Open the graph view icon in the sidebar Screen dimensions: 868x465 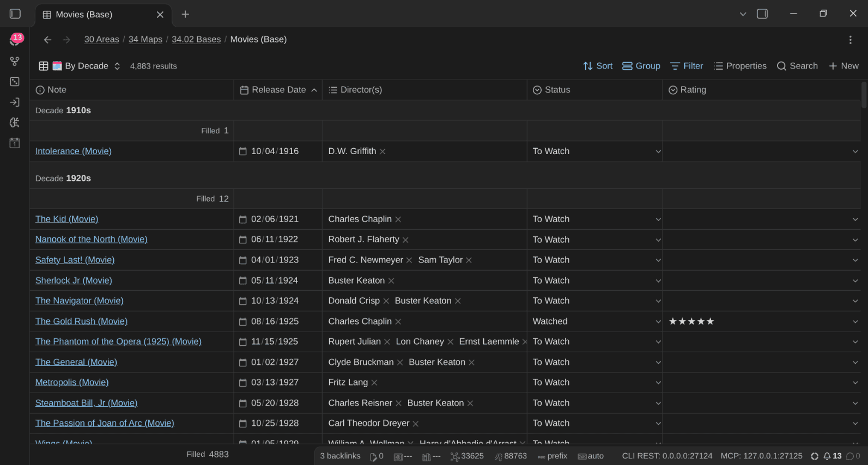click(15, 61)
